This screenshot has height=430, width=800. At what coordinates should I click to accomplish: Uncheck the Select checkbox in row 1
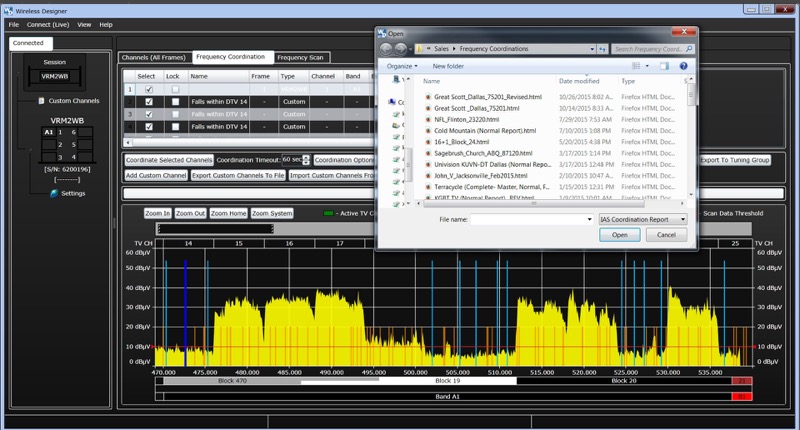coord(149,89)
